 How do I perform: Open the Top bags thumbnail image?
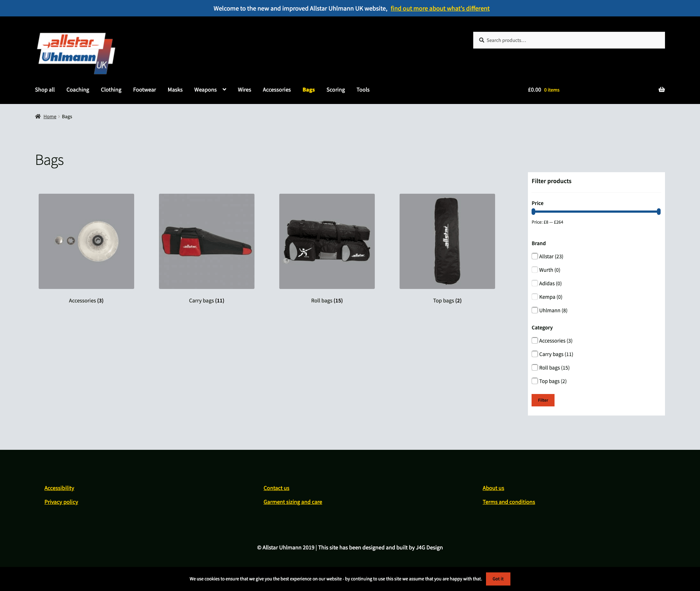pyautogui.click(x=447, y=241)
